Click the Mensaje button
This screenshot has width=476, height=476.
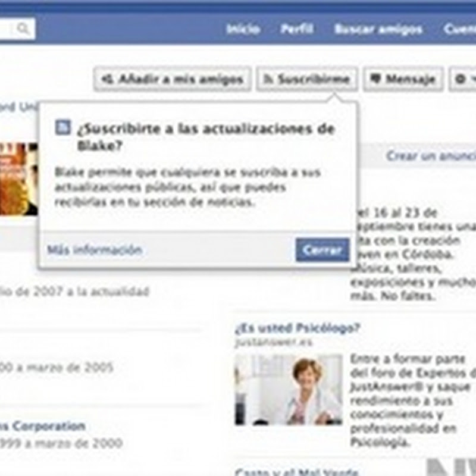pyautogui.click(x=403, y=79)
